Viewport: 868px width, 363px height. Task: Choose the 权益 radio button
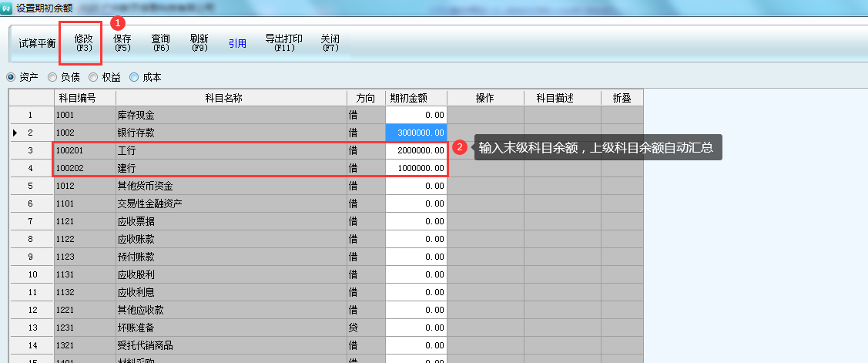93,77
